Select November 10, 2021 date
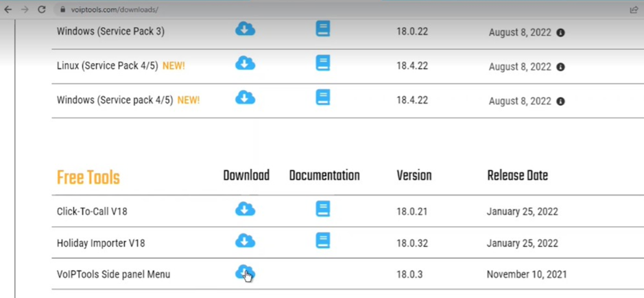Image resolution: width=644 pixels, height=298 pixels. tap(527, 274)
